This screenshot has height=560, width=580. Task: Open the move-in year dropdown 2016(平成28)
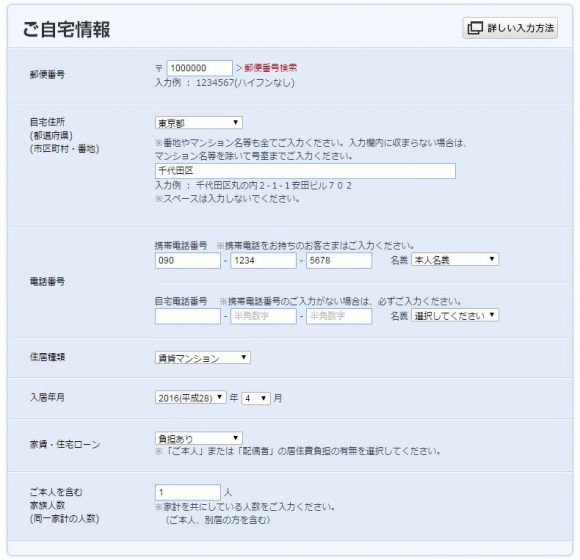pyautogui.click(x=190, y=398)
